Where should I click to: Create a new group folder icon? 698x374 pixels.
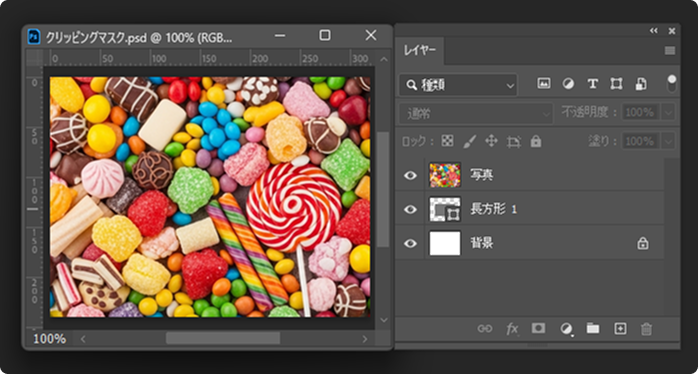click(592, 329)
